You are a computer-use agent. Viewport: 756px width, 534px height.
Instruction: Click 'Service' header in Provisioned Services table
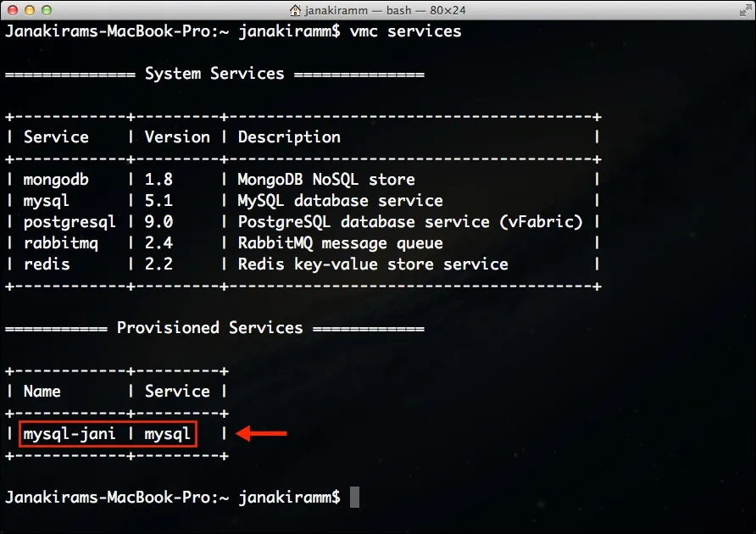pyautogui.click(x=177, y=392)
